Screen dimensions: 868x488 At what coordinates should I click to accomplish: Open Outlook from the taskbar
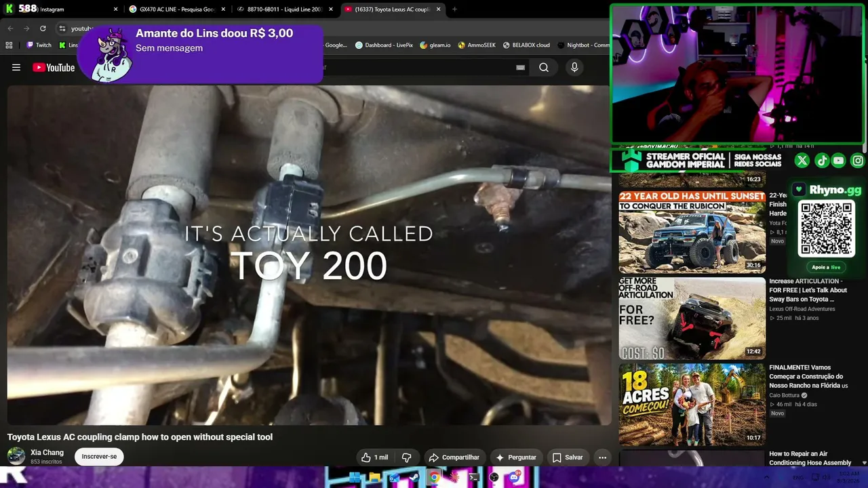394,477
